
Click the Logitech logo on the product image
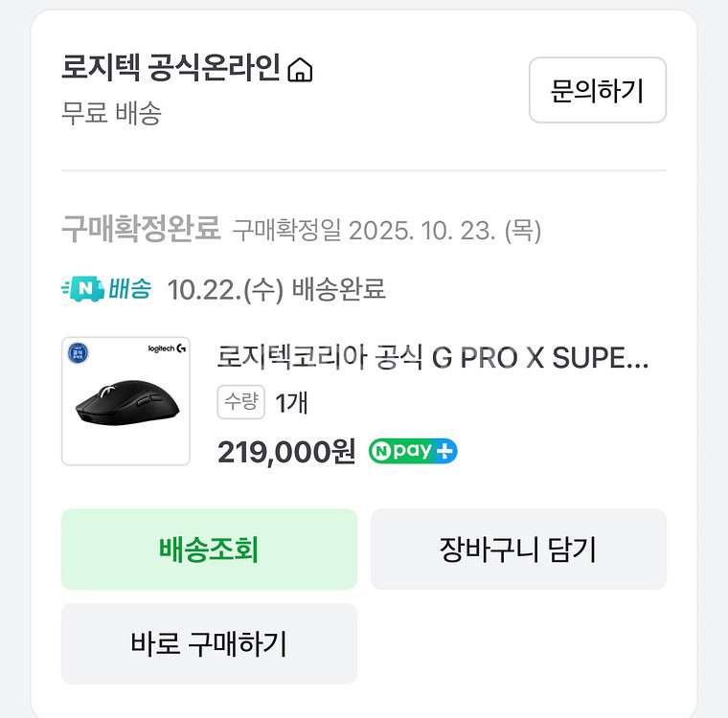(167, 350)
